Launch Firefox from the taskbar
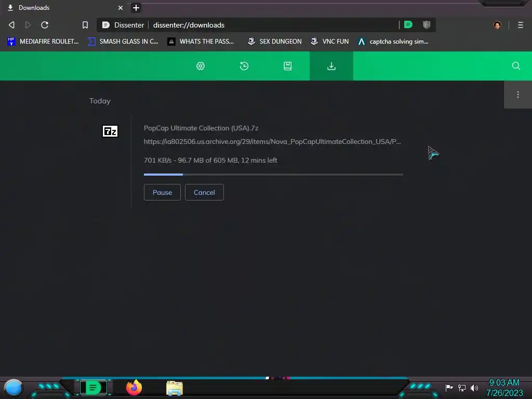The height and width of the screenshot is (399, 532). point(134,388)
